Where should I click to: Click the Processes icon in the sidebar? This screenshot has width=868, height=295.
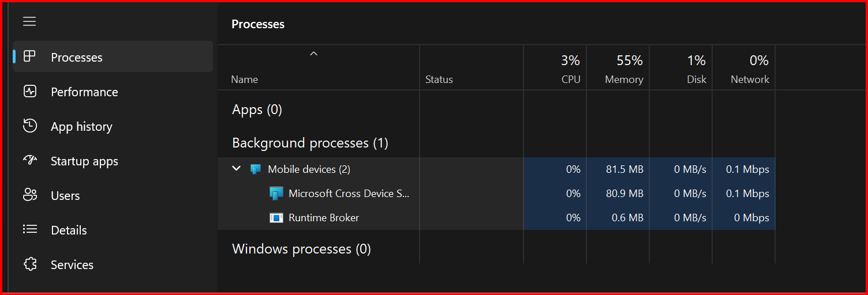(29, 56)
